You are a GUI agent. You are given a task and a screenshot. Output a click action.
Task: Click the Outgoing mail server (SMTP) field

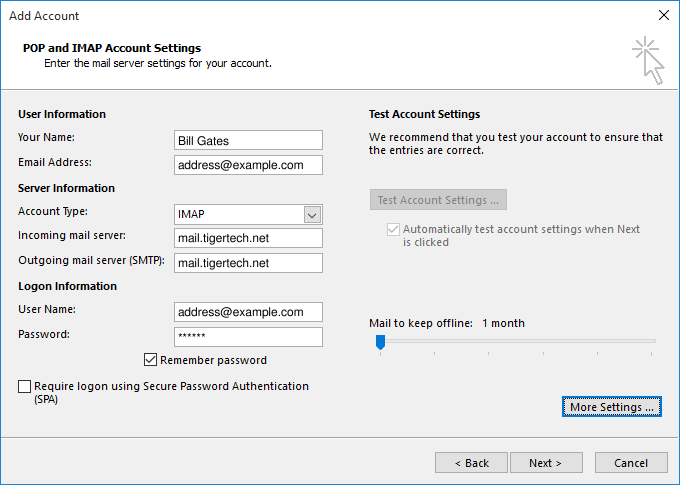(x=248, y=263)
